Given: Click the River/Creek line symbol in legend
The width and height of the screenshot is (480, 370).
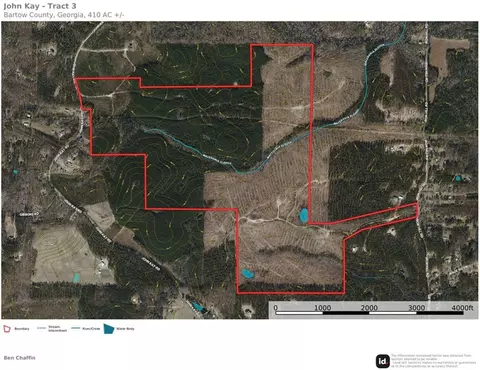Looking at the screenshot, I should [76, 328].
